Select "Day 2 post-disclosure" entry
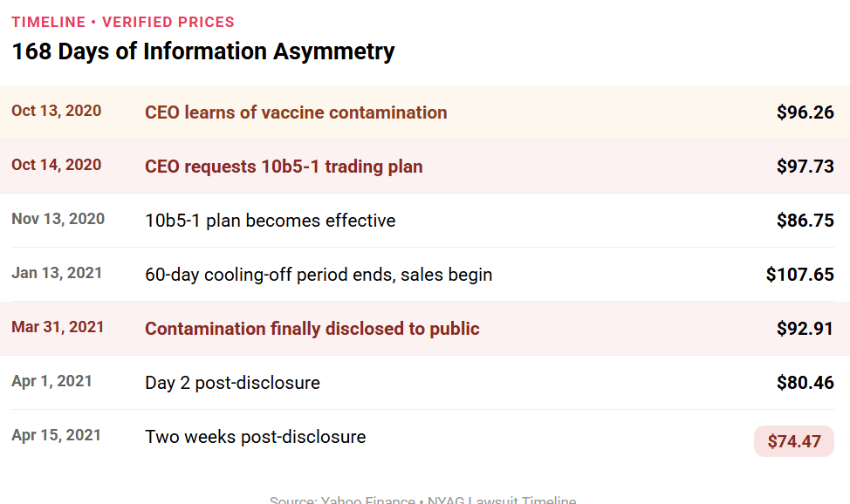 [x=232, y=383]
